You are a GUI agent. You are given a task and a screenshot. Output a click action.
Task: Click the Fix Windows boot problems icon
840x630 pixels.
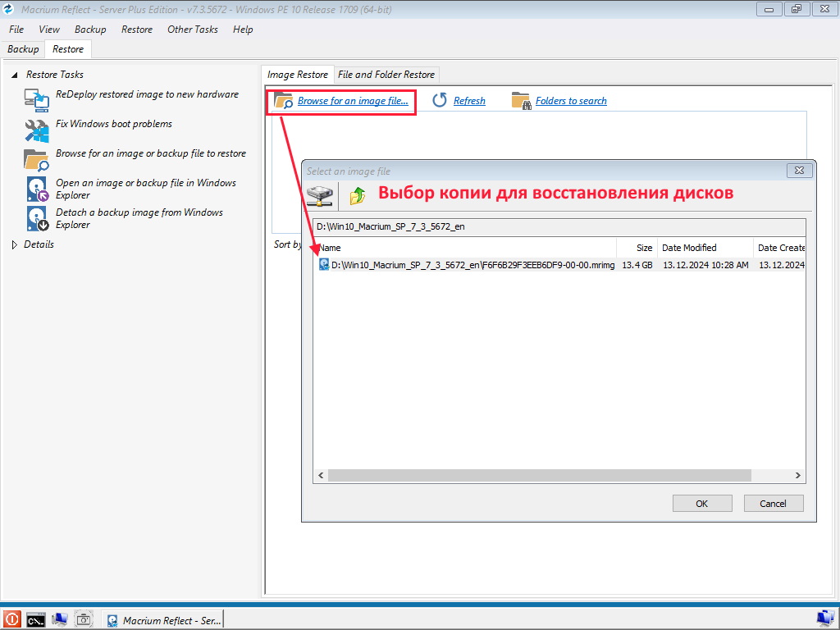pyautogui.click(x=36, y=130)
